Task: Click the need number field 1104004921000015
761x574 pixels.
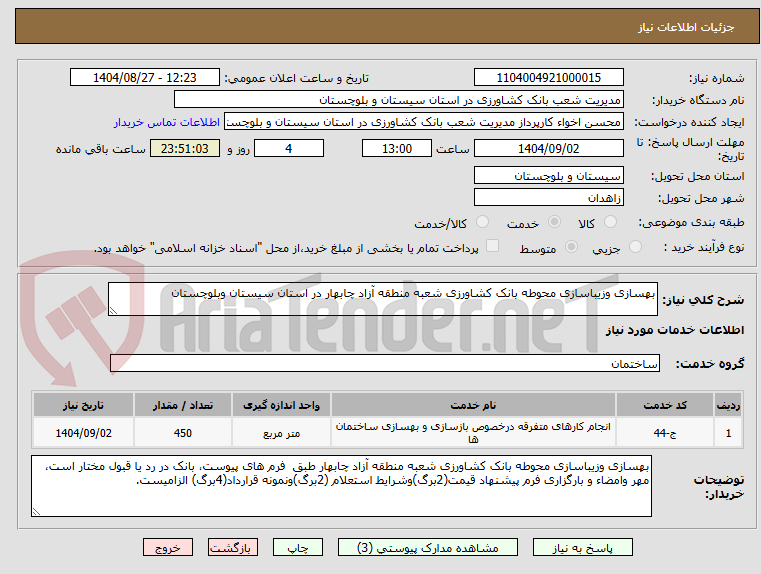Action: coord(548,78)
